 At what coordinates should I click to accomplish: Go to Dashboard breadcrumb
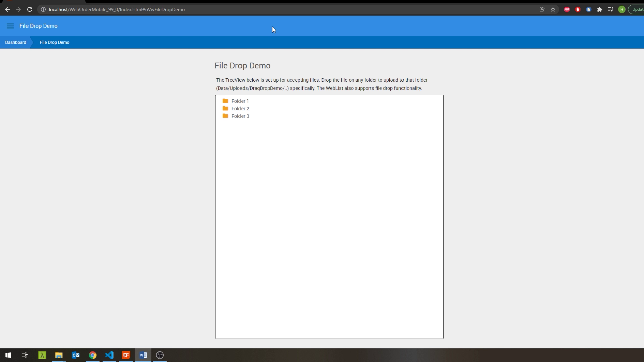[16, 42]
